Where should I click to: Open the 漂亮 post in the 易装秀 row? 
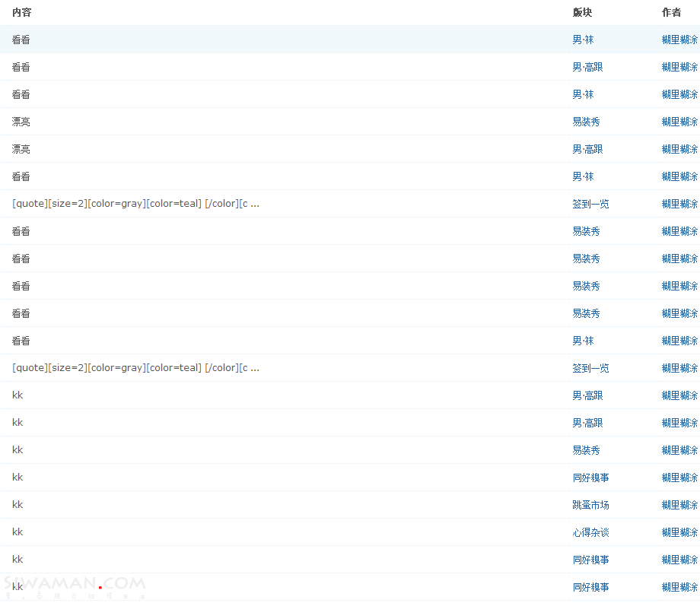coord(21,122)
